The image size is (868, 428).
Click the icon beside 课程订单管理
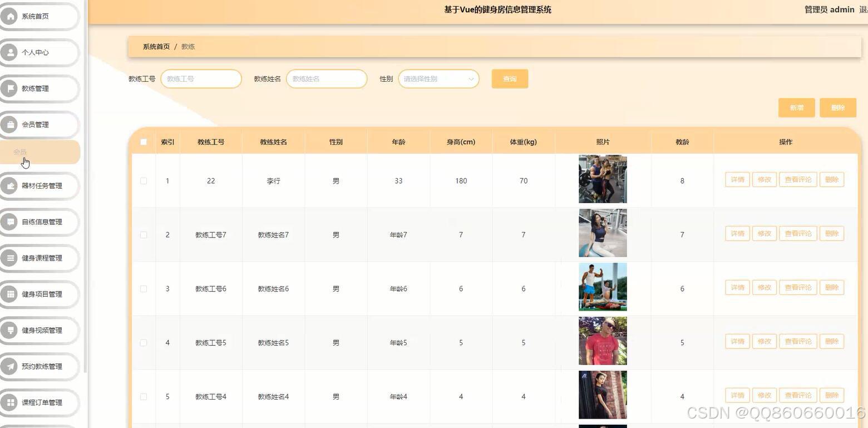click(x=9, y=403)
